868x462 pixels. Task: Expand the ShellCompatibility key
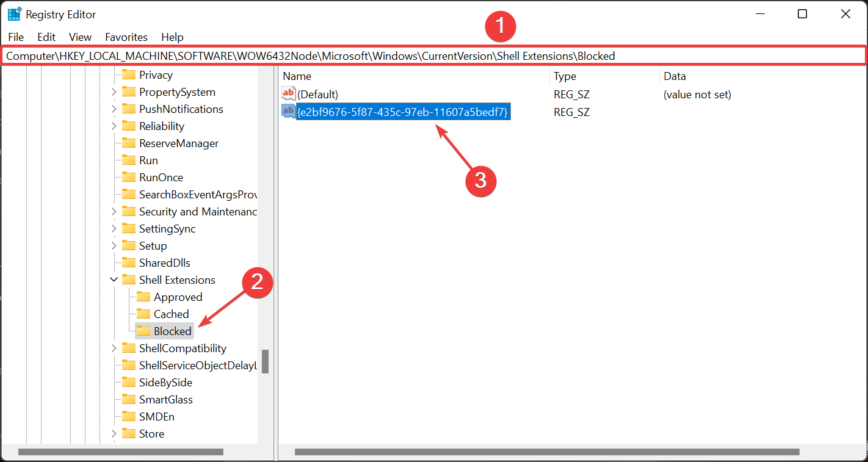(114, 348)
